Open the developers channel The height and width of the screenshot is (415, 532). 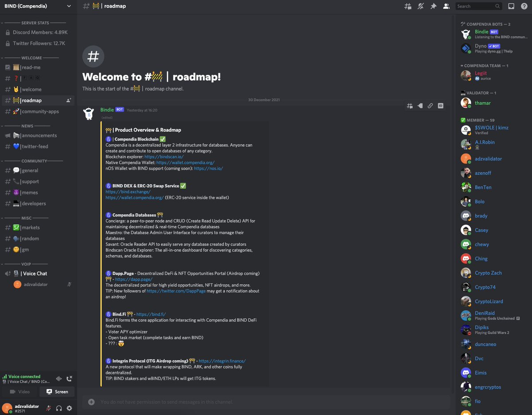click(x=39, y=203)
